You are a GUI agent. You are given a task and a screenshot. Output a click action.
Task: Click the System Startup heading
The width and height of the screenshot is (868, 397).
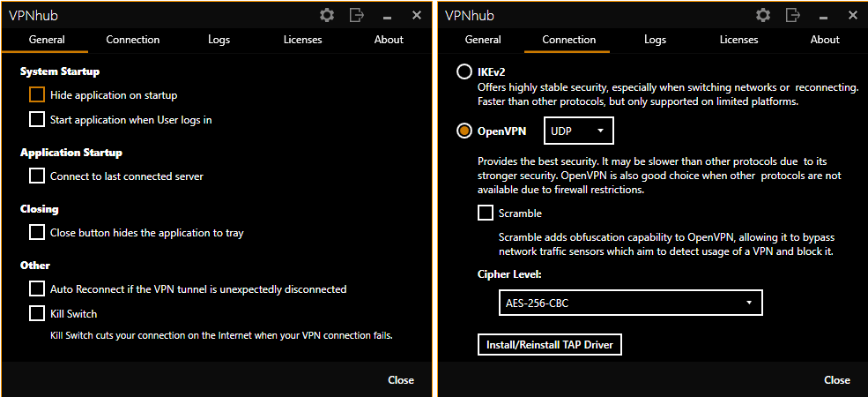click(60, 71)
